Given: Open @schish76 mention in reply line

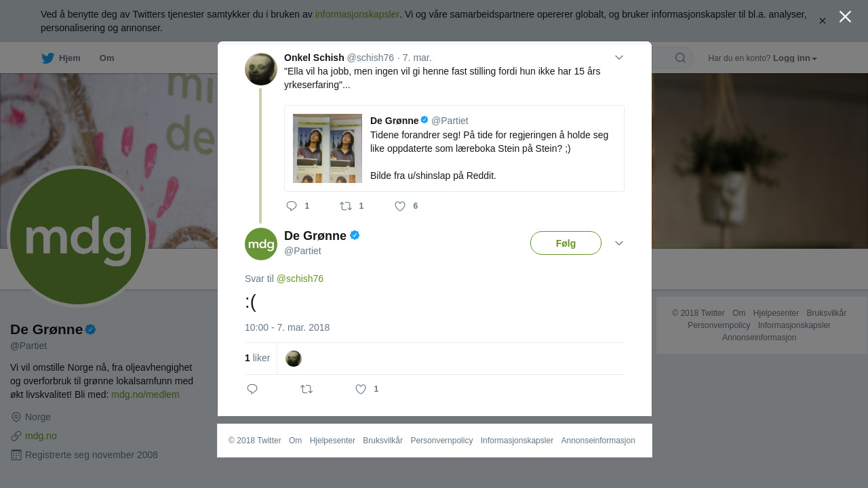Looking at the screenshot, I should pos(300,279).
